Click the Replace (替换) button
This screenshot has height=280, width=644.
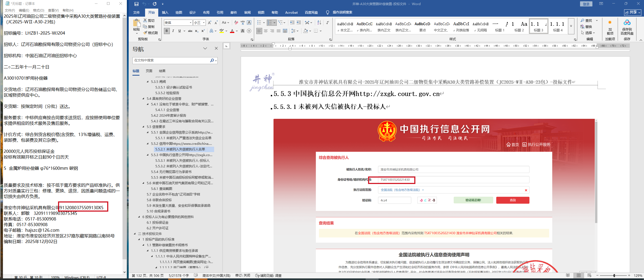click(x=586, y=27)
